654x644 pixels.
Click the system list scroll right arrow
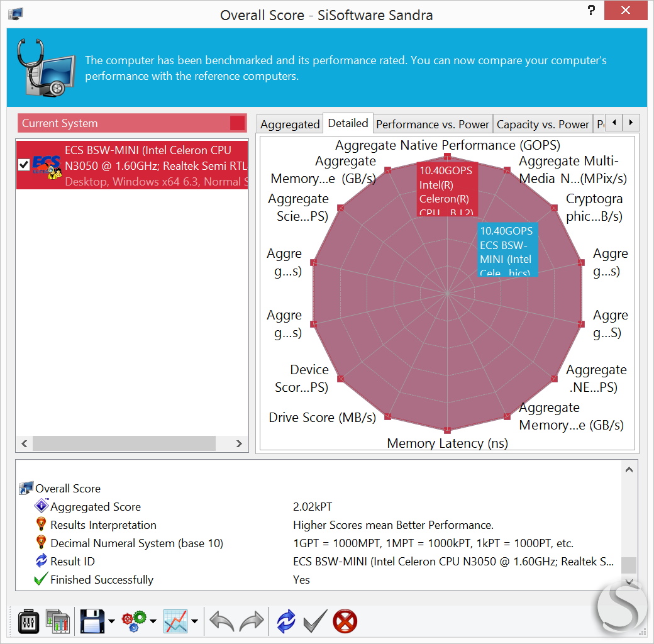239,443
